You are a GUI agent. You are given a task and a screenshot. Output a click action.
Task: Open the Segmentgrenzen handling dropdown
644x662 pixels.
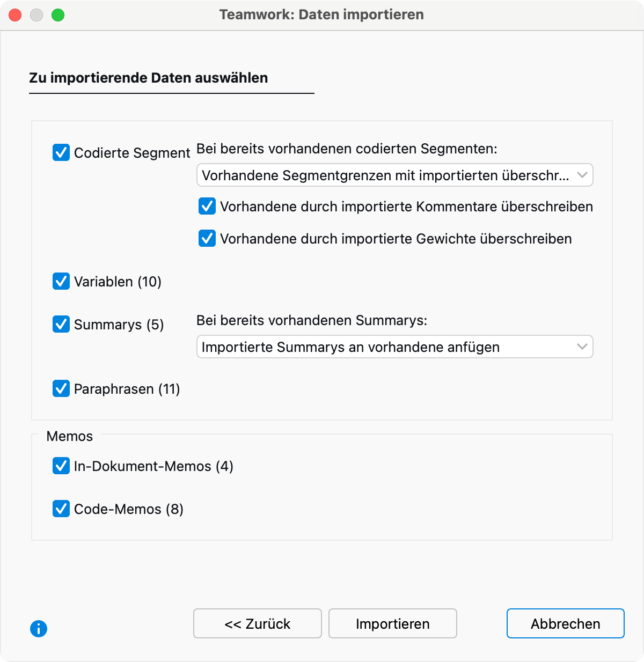pos(394,175)
